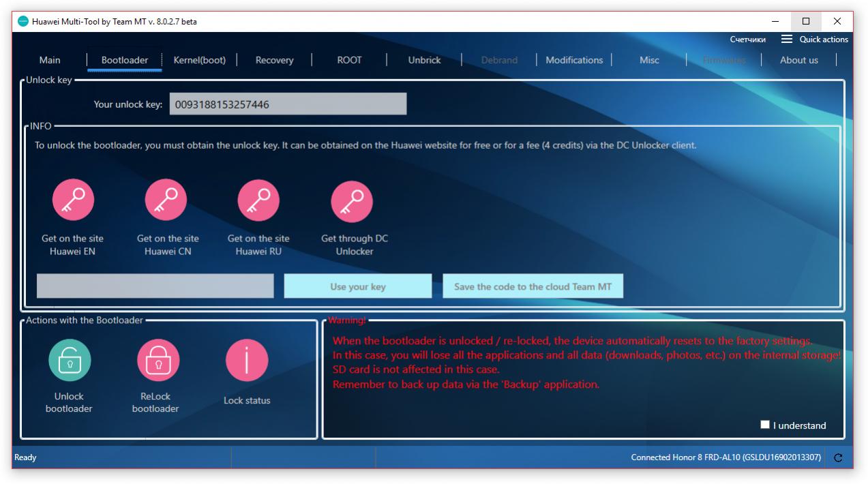Image resolution: width=868 pixels, height=484 pixels.
Task: Click the ReLock bootloader icon
Action: tap(158, 360)
